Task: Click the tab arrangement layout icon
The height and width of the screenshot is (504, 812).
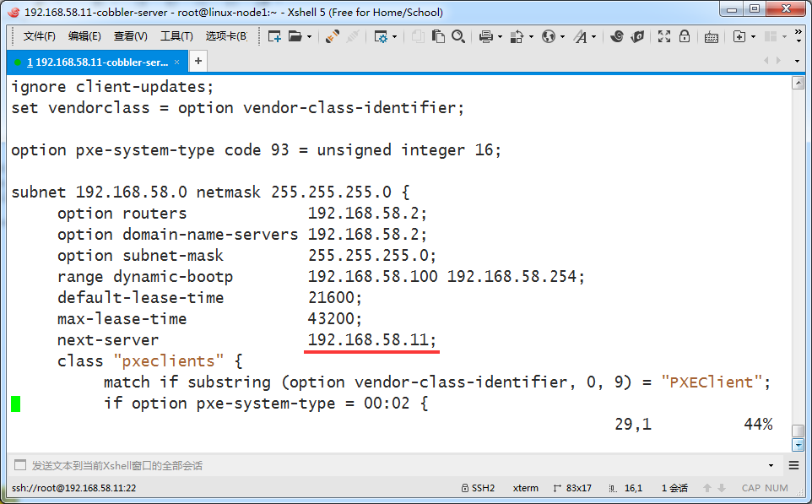Action: (771, 36)
